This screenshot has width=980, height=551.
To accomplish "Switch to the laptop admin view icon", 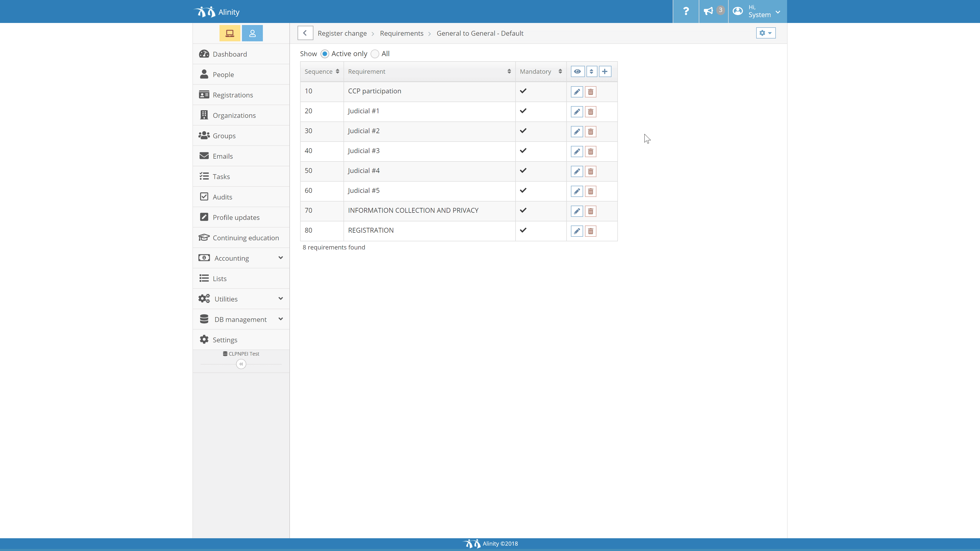I will (x=230, y=33).
